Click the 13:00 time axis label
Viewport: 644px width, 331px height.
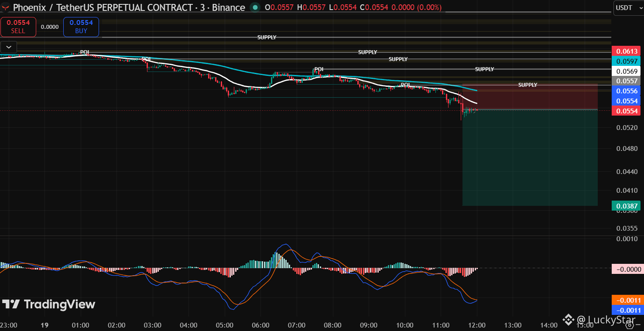tap(513, 325)
